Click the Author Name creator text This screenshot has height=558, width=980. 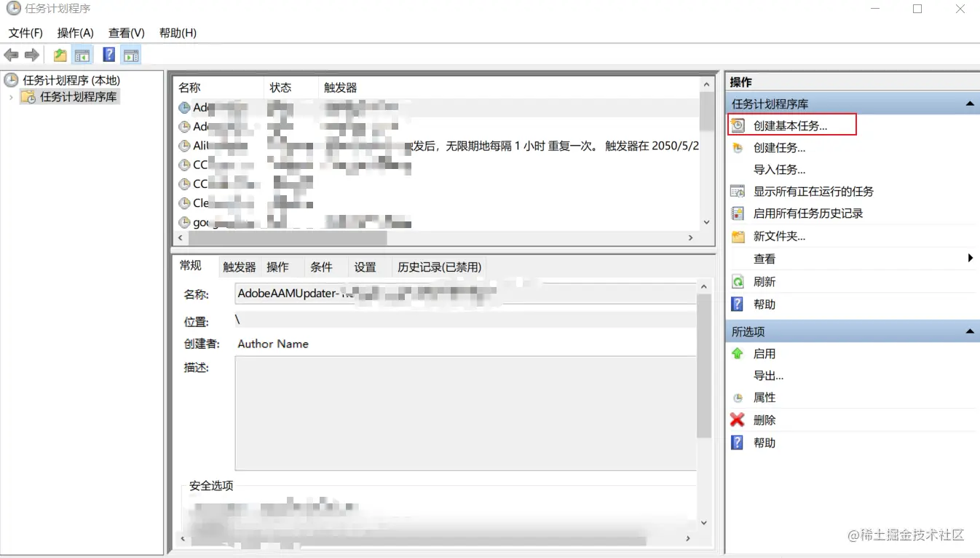pyautogui.click(x=273, y=344)
